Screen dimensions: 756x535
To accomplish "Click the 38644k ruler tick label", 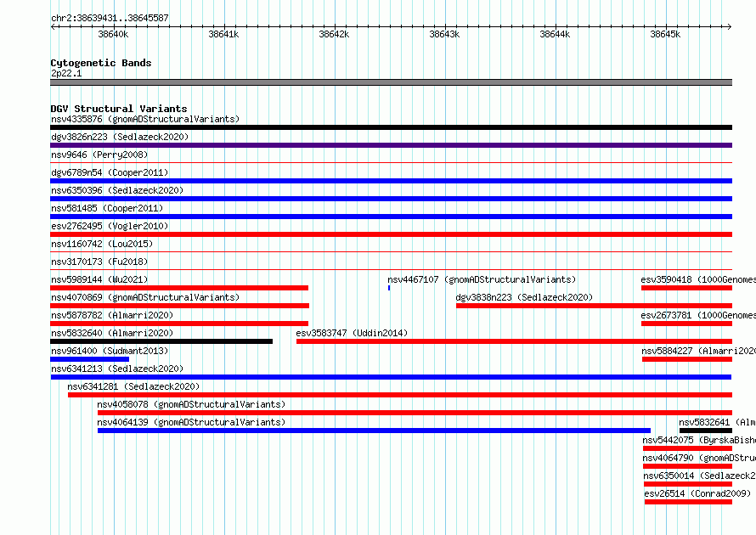I will click(x=555, y=34).
